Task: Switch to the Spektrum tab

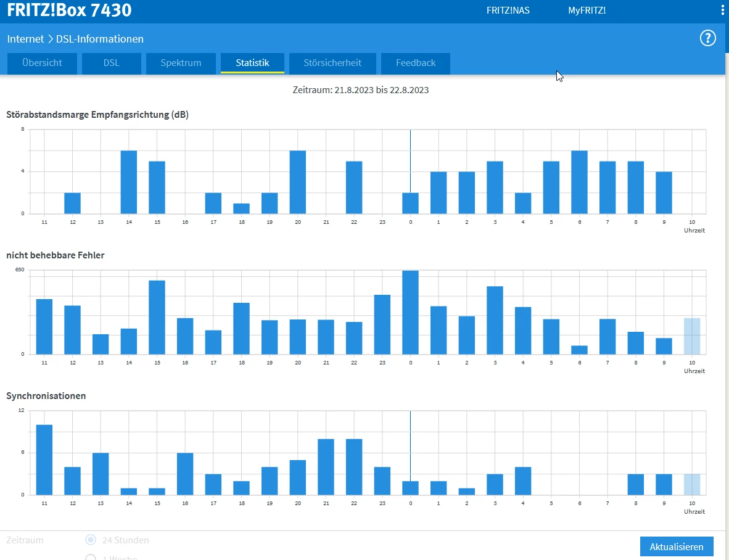Action: tap(181, 63)
